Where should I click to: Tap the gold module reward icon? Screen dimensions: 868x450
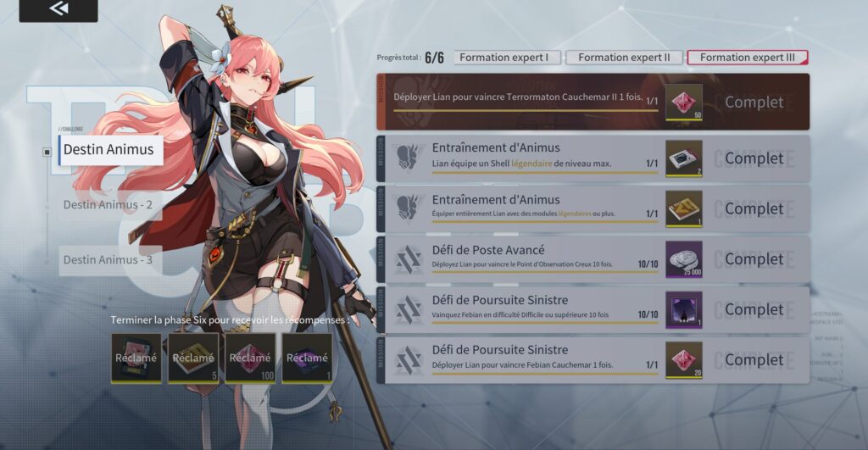click(x=684, y=208)
